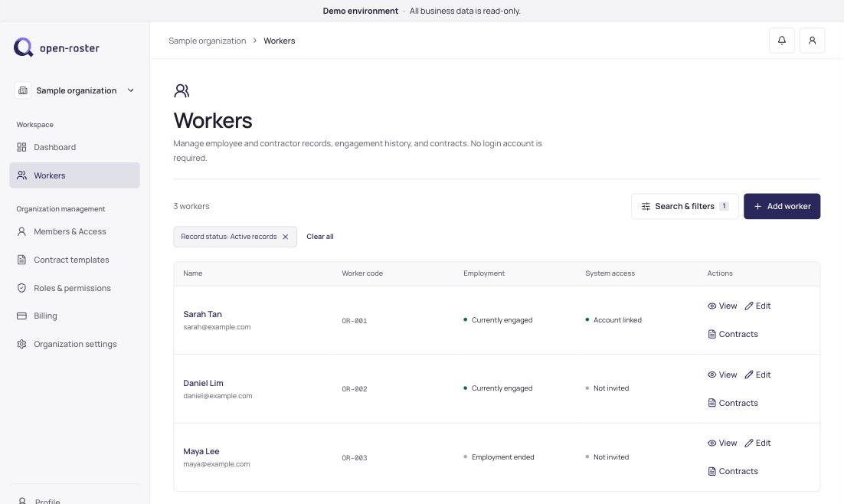Select Workers in the sidebar

(75, 175)
